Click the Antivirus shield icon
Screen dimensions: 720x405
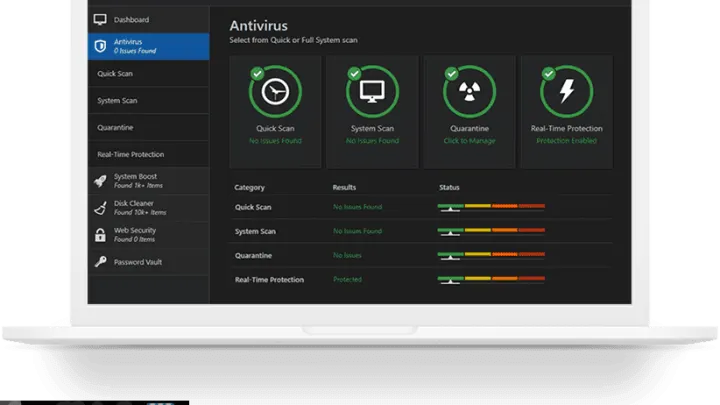(100, 46)
